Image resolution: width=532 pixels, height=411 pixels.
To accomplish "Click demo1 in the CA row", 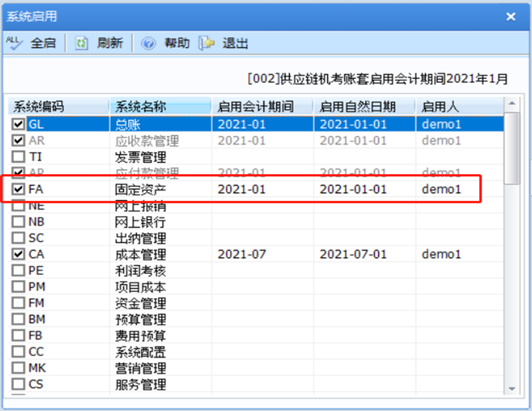I will coord(442,254).
